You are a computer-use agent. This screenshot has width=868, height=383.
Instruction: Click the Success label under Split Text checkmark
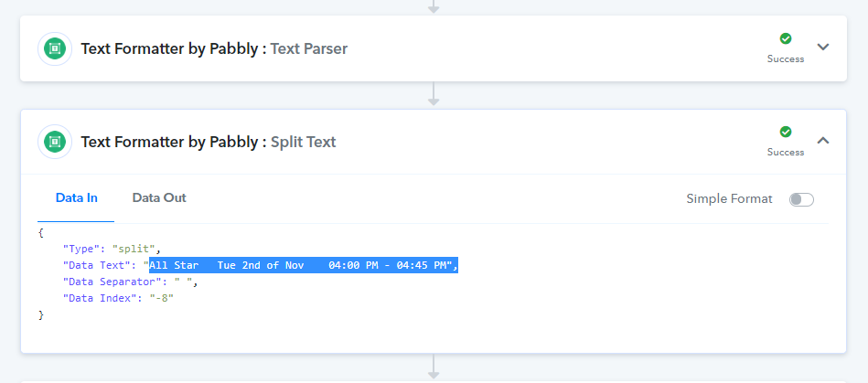[x=786, y=153]
